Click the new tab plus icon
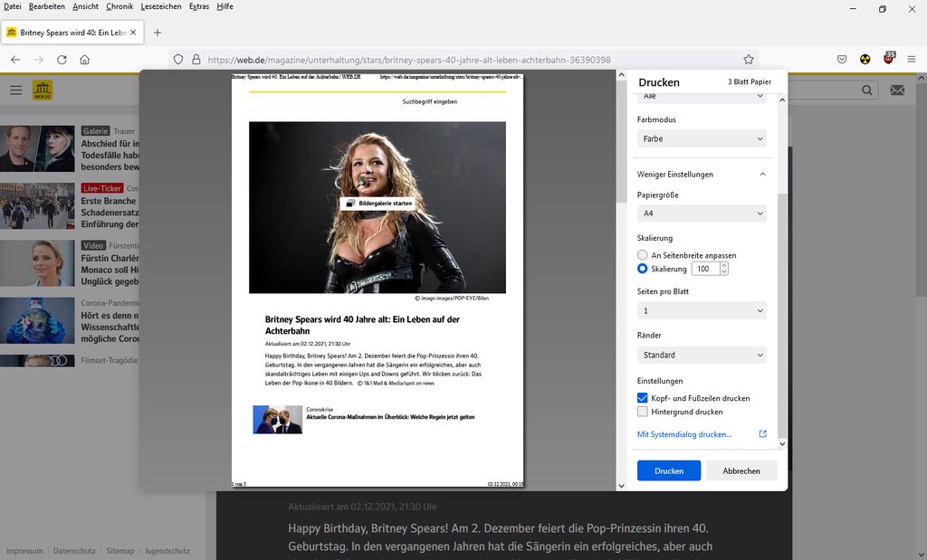This screenshot has width=927, height=560. pos(158,33)
